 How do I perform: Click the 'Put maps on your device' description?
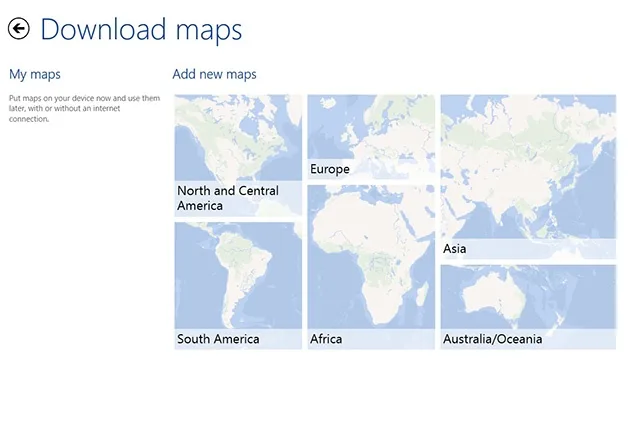[84, 108]
